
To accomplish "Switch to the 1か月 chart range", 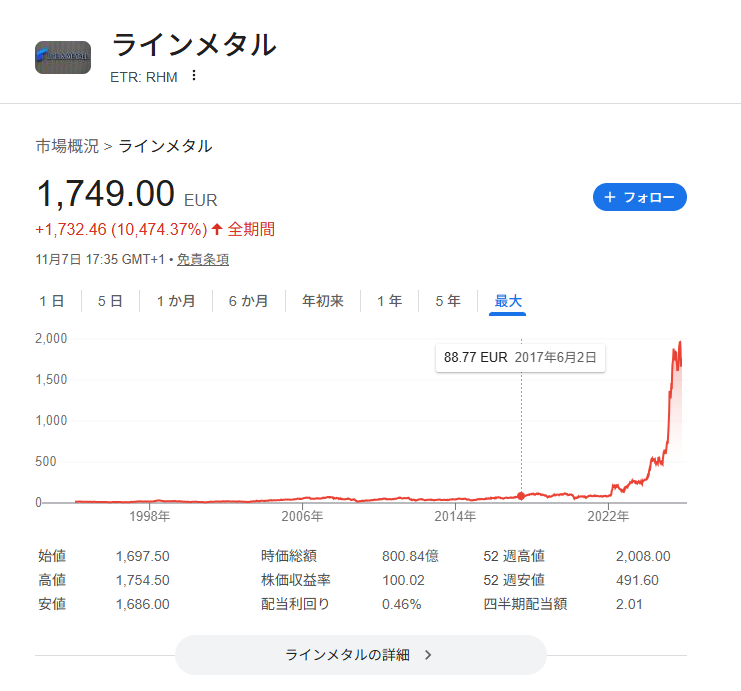I will coord(176,301).
